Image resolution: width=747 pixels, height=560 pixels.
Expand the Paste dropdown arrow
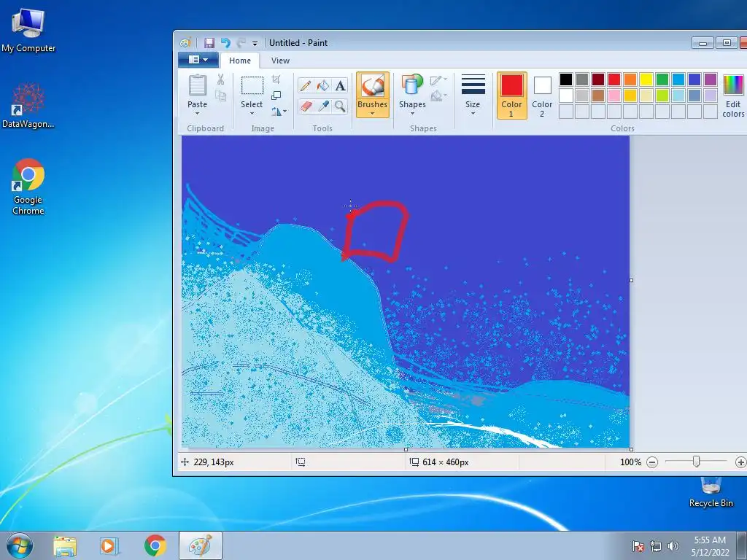(x=197, y=113)
